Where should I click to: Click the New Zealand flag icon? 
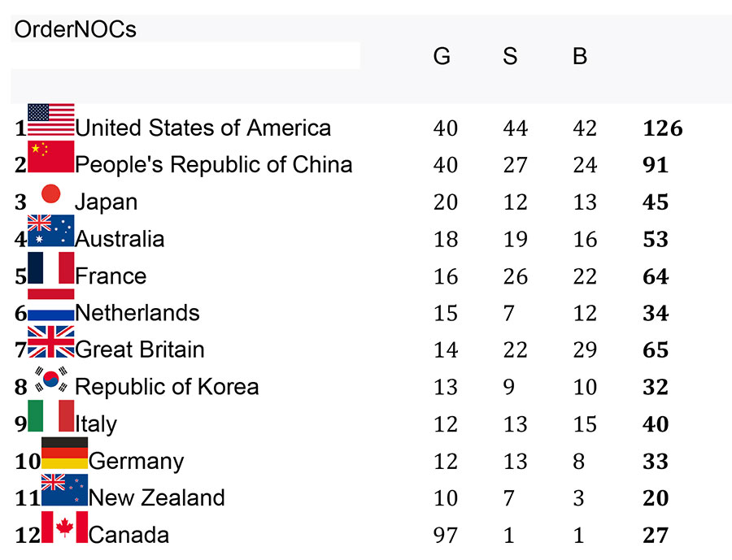64,490
